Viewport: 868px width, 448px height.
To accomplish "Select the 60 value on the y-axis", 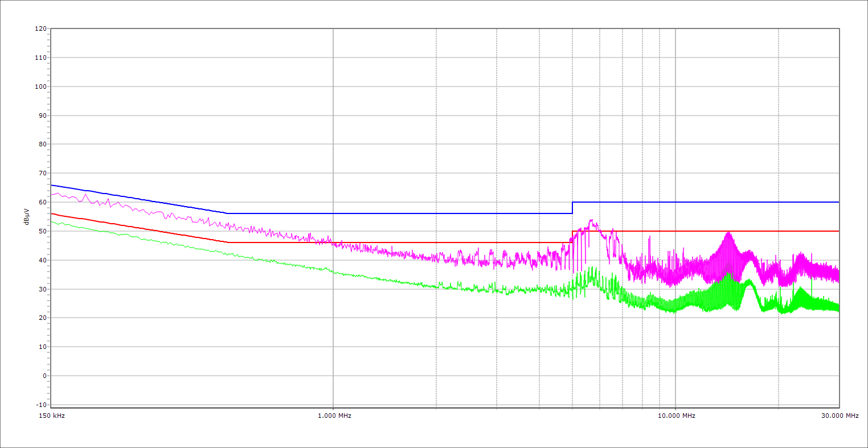I will 42,202.
